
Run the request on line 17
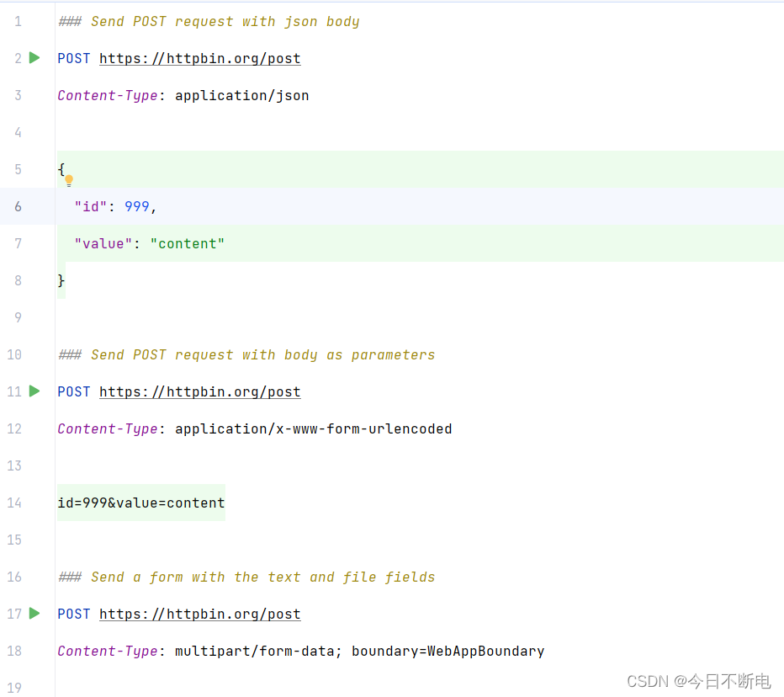coord(34,614)
